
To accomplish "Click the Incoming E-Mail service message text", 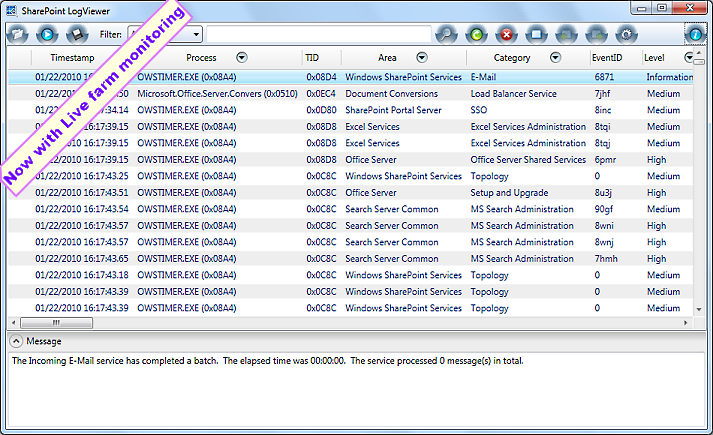I will pos(268,361).
